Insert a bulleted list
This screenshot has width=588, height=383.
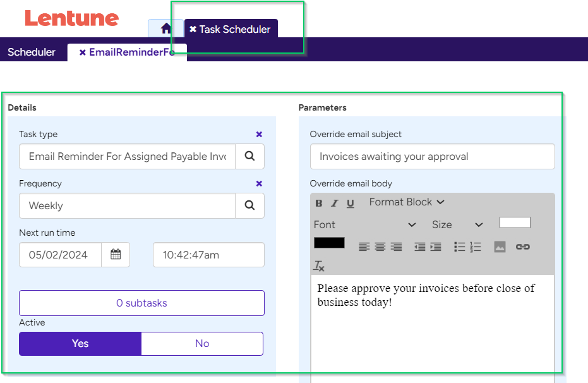coord(459,247)
